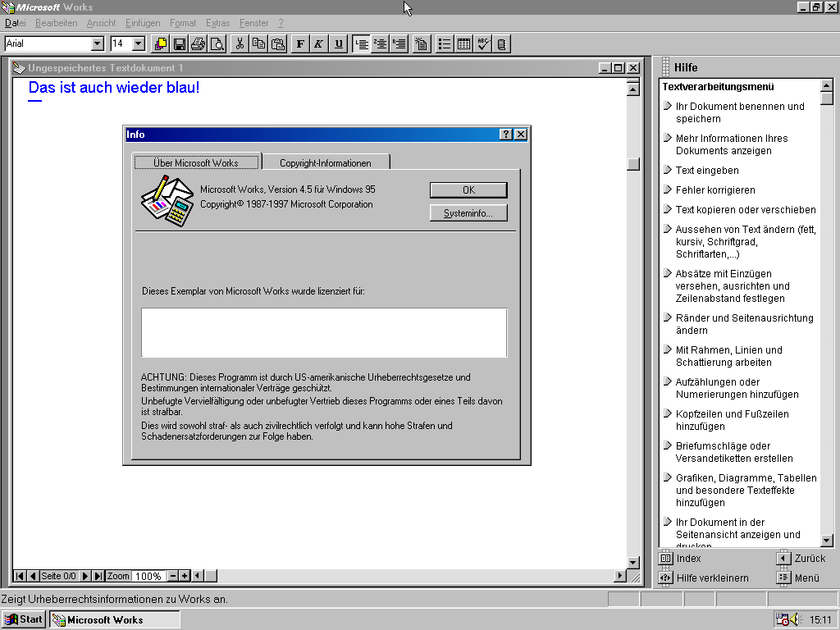The width and height of the screenshot is (840, 630).
Task: Toggle underline formatting (U button)
Action: coord(338,44)
